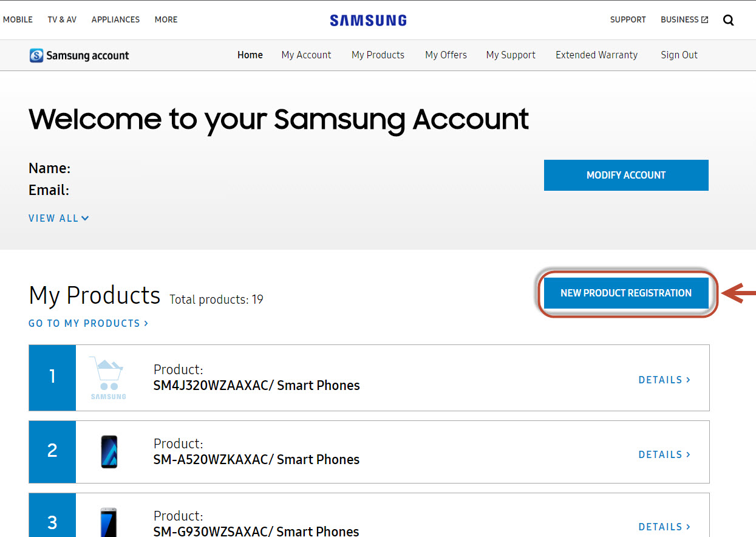This screenshot has width=756, height=537.
Task: Switch to the My Account tab
Action: click(x=306, y=55)
